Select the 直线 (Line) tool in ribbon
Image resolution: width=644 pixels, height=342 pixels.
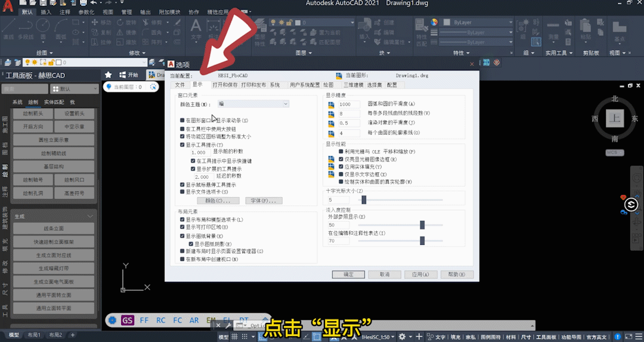(x=8, y=29)
